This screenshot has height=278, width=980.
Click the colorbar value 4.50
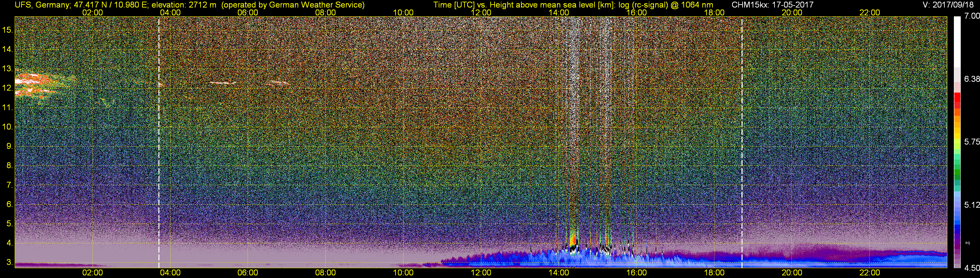coord(972,268)
